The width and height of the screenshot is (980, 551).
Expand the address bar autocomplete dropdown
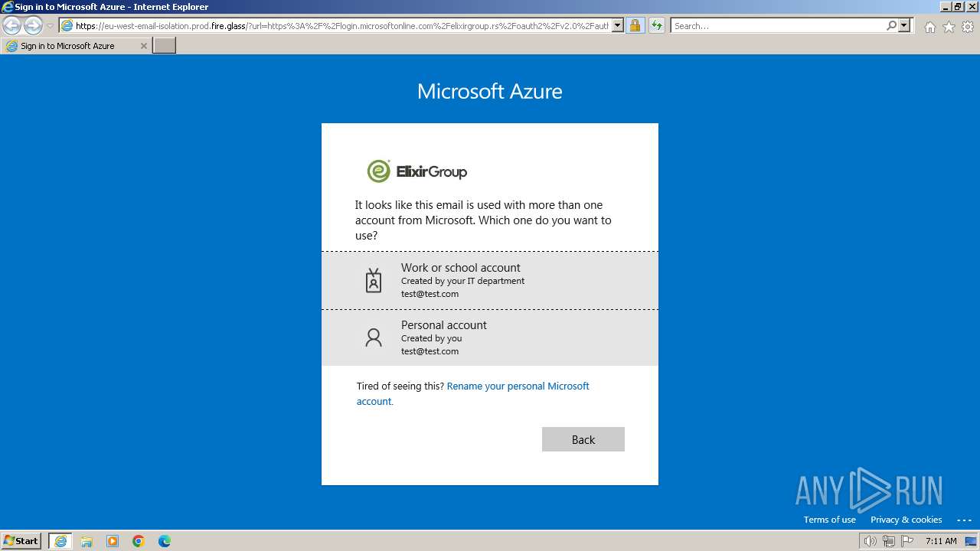618,26
